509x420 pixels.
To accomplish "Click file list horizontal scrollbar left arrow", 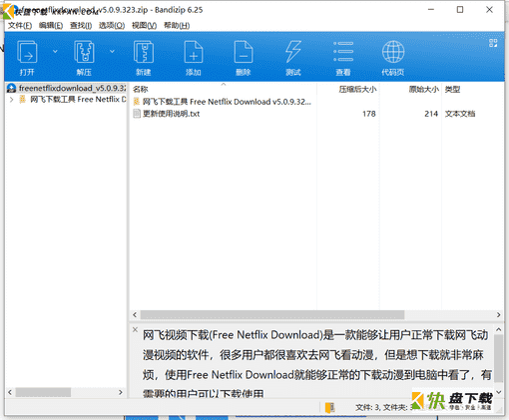I will [135, 314].
